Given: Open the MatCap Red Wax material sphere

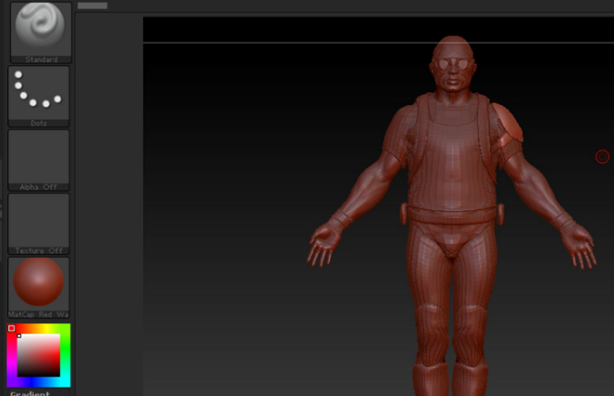Looking at the screenshot, I should (x=39, y=288).
